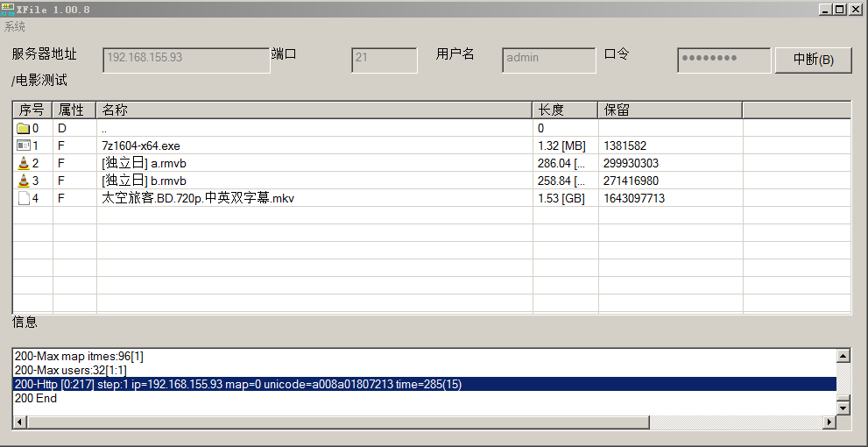Image resolution: width=868 pixels, height=447 pixels.
Task: Click the 序号 column header
Action: click(x=32, y=110)
